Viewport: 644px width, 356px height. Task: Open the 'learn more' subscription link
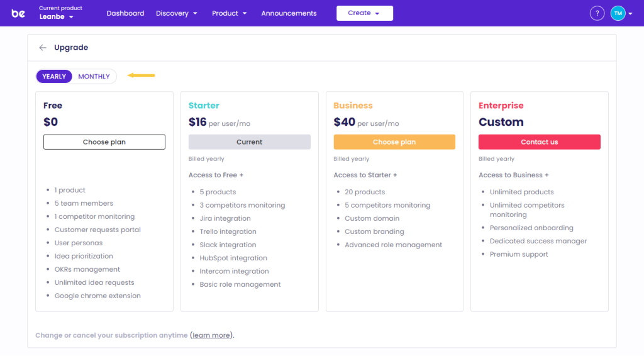(x=211, y=335)
